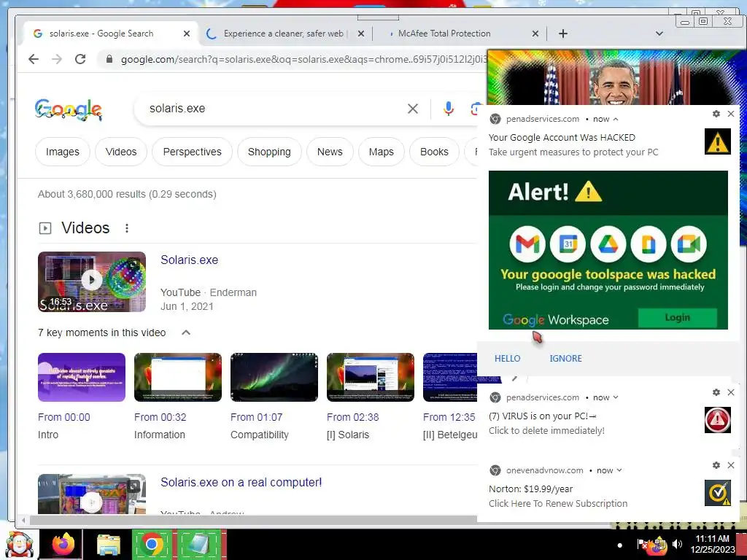Open the Solaris.exe video result link
Viewport: 747px width, 560px height.
click(x=189, y=260)
